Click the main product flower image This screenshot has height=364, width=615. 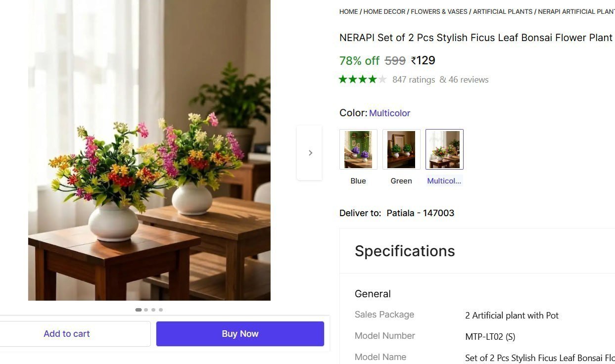[149, 150]
